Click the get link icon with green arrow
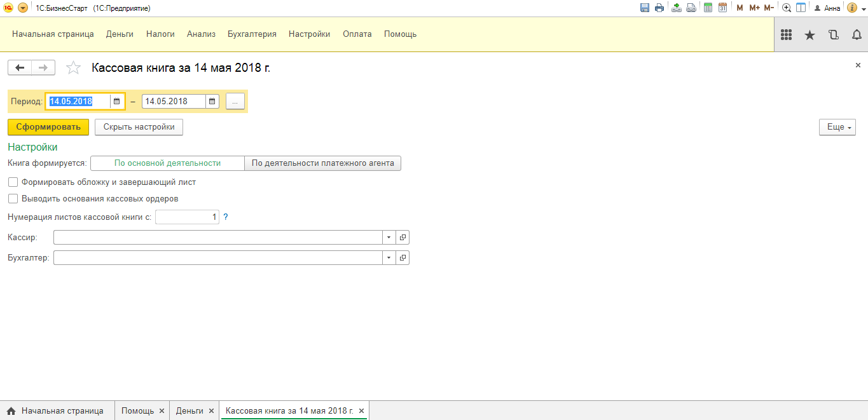Viewport: 868px width, 420px height. [x=677, y=8]
